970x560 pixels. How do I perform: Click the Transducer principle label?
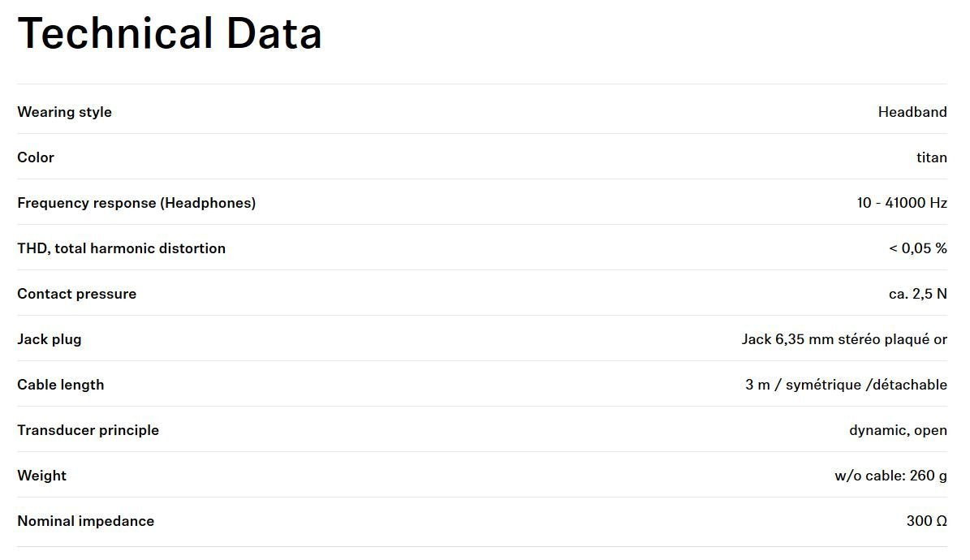click(x=88, y=430)
